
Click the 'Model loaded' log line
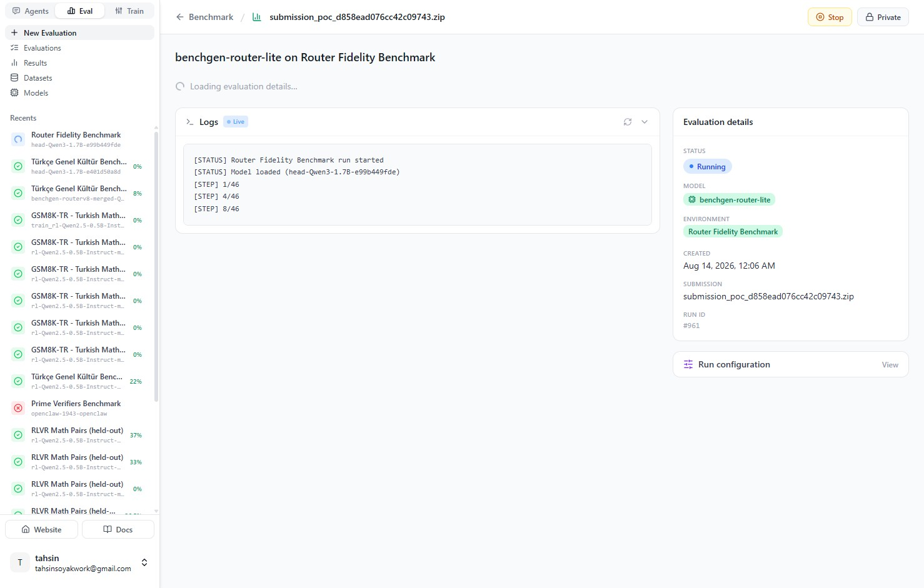coord(297,172)
